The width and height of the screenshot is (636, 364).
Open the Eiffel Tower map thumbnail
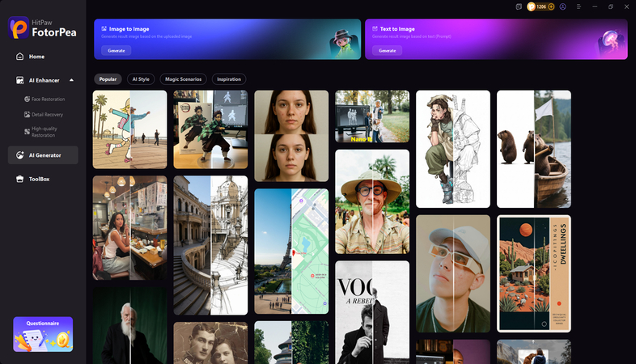[x=291, y=251]
